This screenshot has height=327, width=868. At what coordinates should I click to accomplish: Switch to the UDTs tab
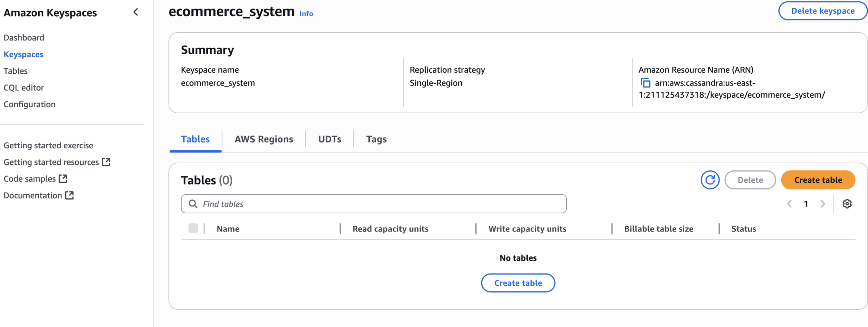pos(329,139)
